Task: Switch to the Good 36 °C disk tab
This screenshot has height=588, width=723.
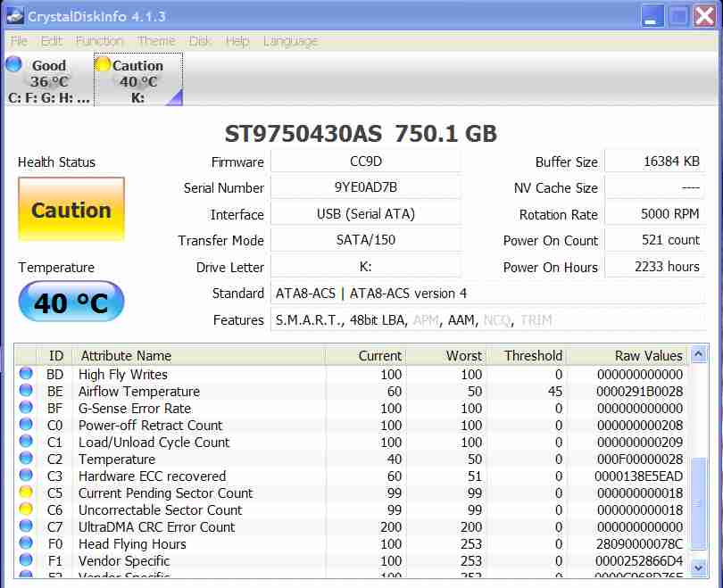Action: pyautogui.click(x=49, y=79)
